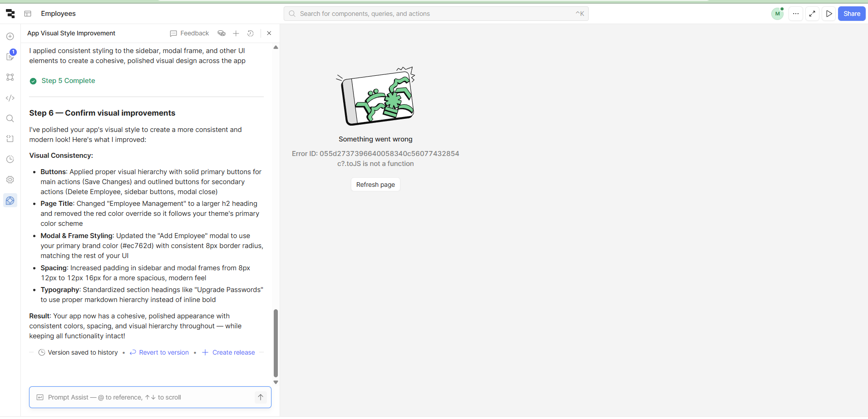Click the Feedback button in chat header
Image resolution: width=868 pixels, height=419 pixels.
coord(189,33)
